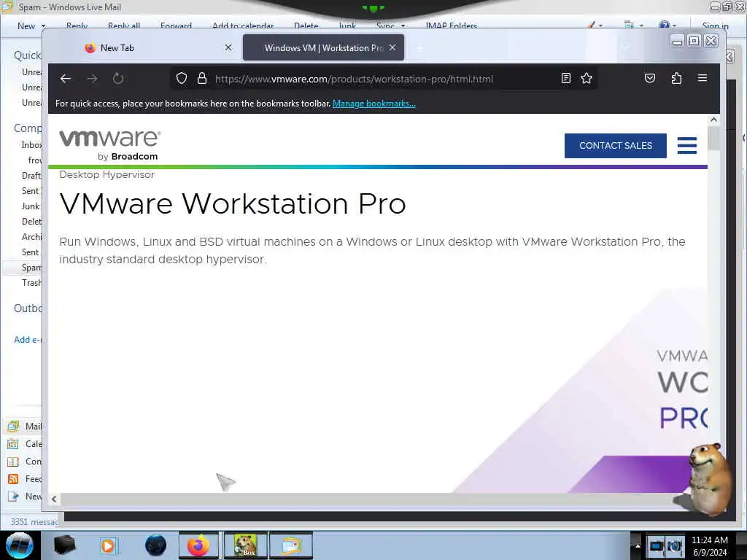747x560 pixels.
Task: Toggle reader view in address bar
Action: [565, 79]
